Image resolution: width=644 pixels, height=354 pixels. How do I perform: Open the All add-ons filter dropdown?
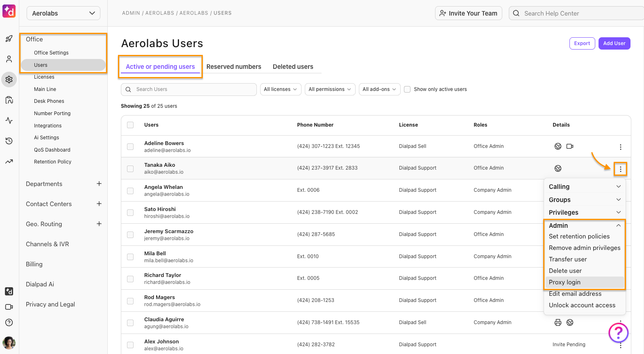(379, 89)
